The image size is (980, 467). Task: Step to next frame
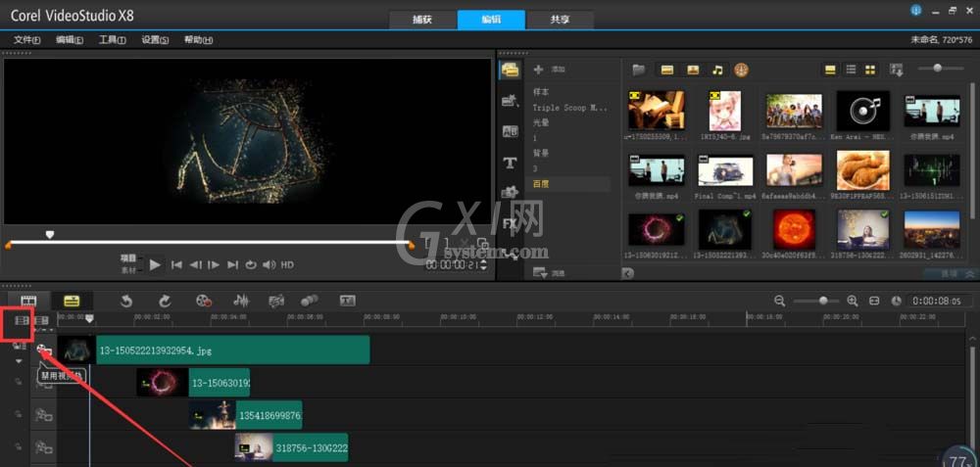pos(214,264)
